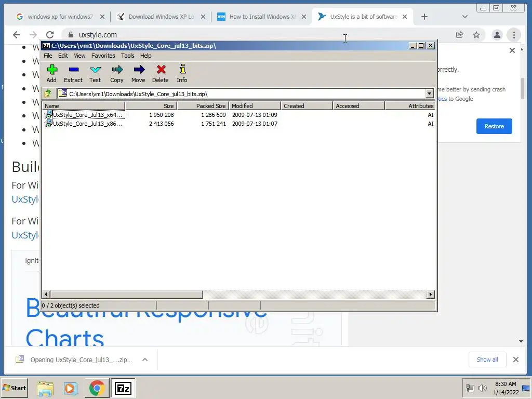The height and width of the screenshot is (399, 532).
Task: Open Windows Explorer from the taskbar
Action: click(45, 389)
